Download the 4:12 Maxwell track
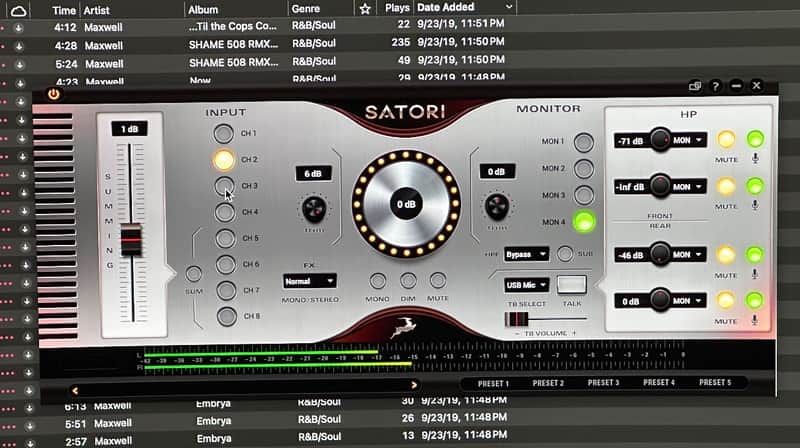 18,28
